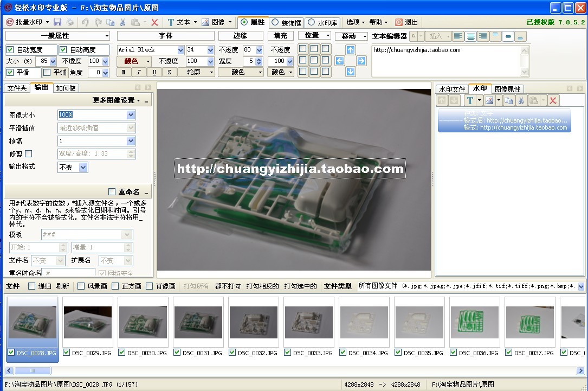Open the Arial Black font dropdown
The width and height of the screenshot is (588, 391).
coord(180,50)
